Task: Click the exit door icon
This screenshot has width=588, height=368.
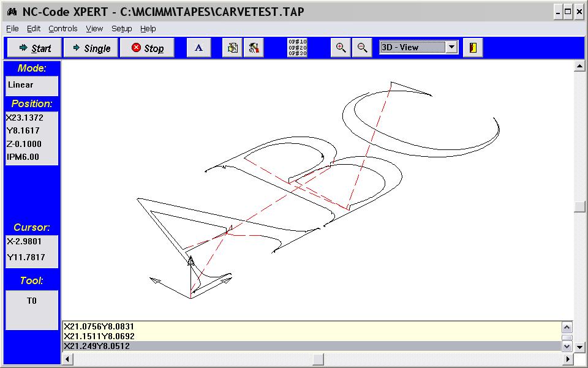Action: coord(473,48)
